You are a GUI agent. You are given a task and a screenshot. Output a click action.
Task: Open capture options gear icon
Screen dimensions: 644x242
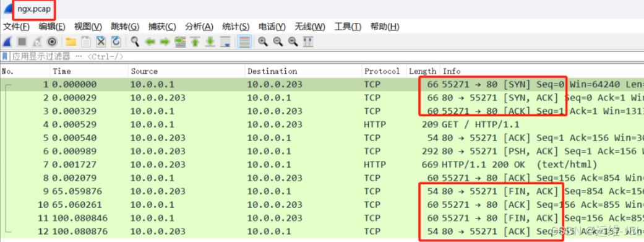pyautogui.click(x=52, y=41)
